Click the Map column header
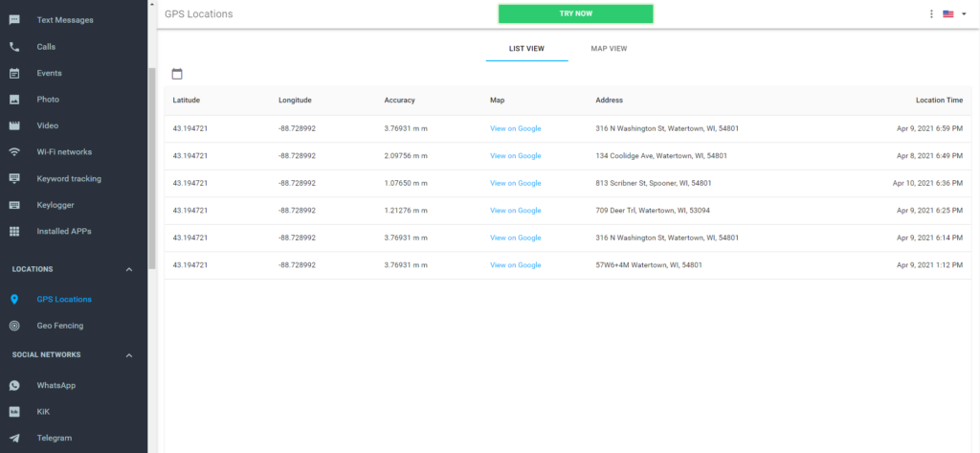 [497, 101]
